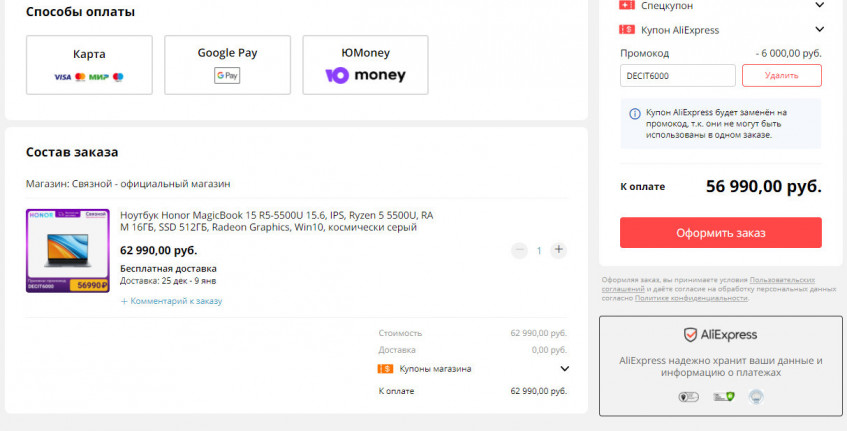Choose the ЮMoney payment option
The height and width of the screenshot is (431, 847).
365,65
